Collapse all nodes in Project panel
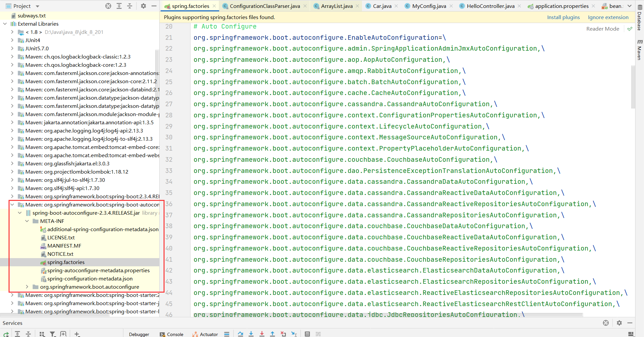The image size is (644, 337). pos(130,6)
